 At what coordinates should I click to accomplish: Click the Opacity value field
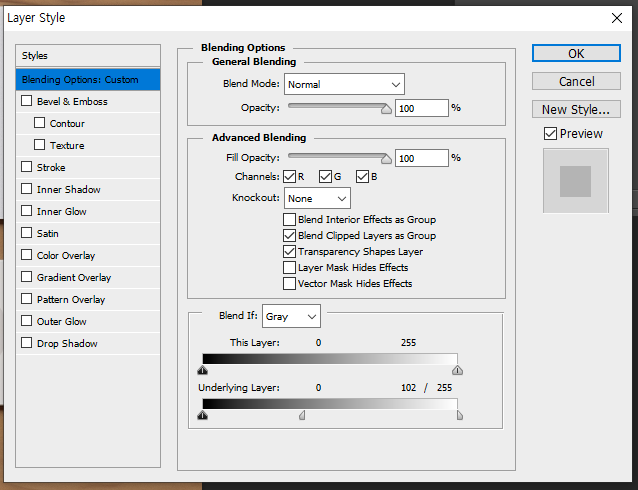[x=422, y=108]
